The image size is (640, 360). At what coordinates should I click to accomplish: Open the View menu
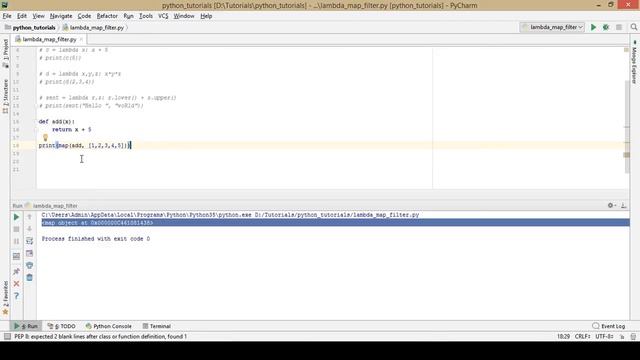point(38,16)
